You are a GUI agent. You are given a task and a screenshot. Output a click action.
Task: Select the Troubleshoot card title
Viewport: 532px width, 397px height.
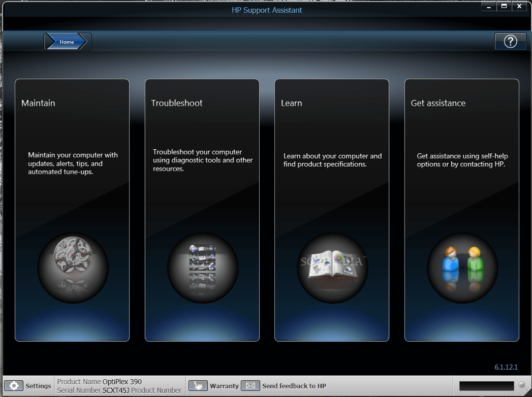click(177, 103)
